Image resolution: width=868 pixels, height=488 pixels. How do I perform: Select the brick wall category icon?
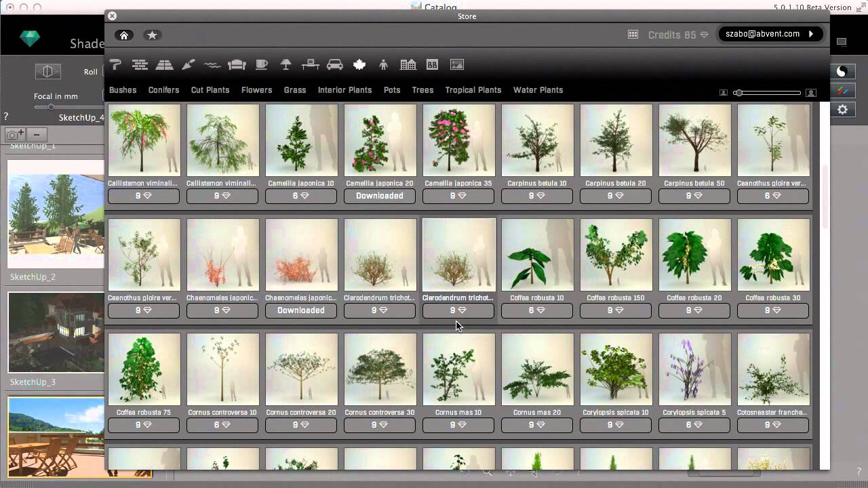(140, 64)
